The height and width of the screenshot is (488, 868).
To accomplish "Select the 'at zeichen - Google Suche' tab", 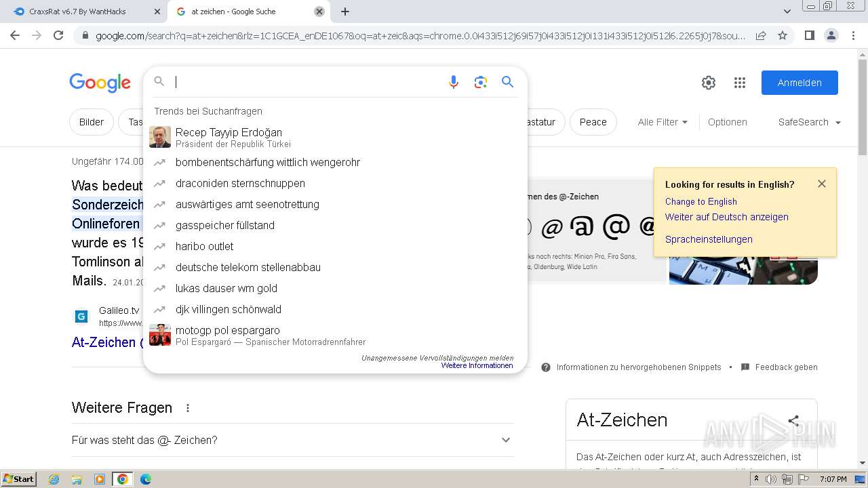I will click(x=248, y=12).
